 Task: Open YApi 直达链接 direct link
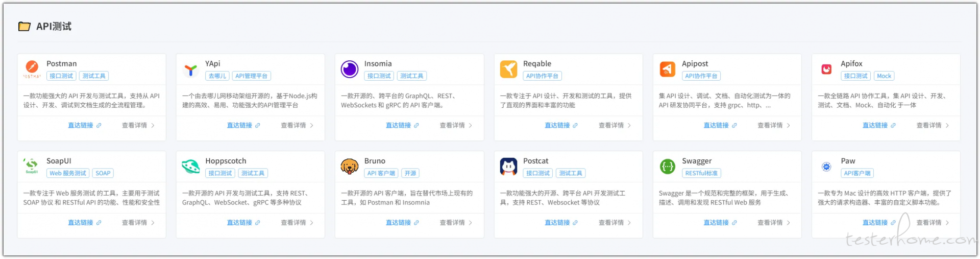(243, 125)
